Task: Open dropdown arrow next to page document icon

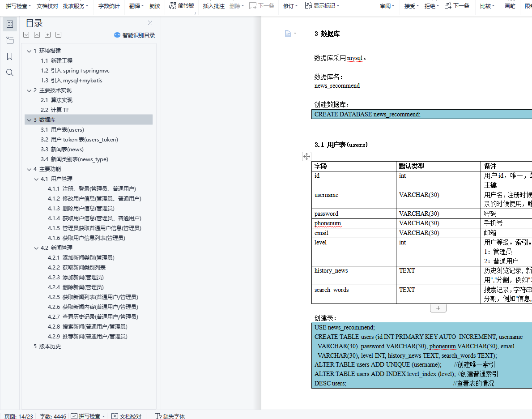Action: coord(295,33)
